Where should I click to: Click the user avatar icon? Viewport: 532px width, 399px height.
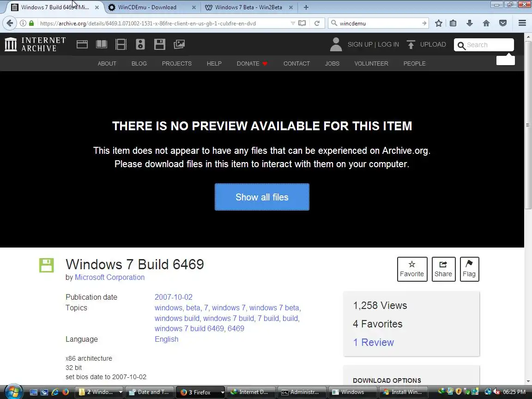click(x=336, y=44)
